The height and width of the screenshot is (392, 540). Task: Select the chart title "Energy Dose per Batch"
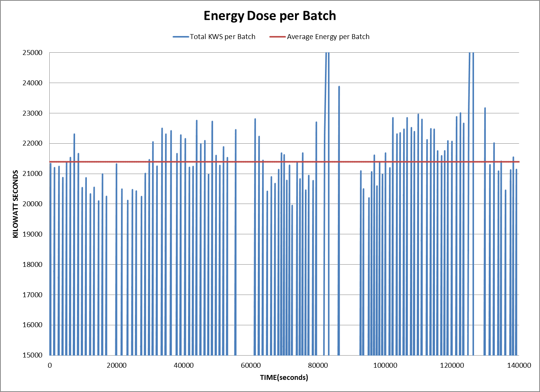tap(270, 16)
